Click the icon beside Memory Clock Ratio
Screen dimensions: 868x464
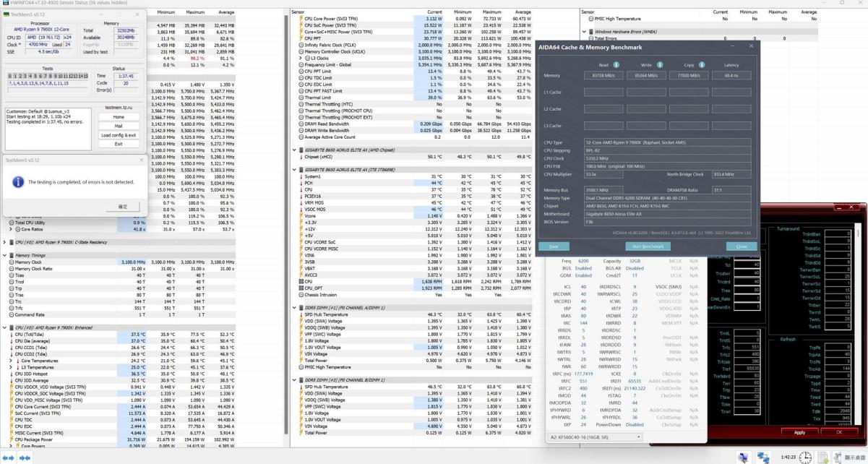click(x=11, y=268)
